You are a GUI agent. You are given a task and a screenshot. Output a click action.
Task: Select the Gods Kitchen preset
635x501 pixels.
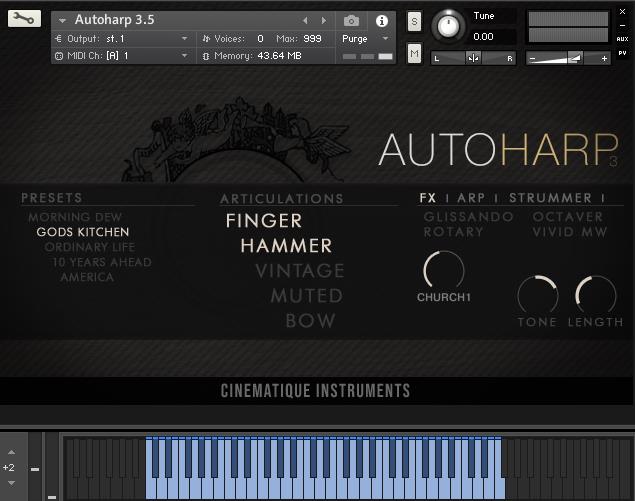[83, 232]
